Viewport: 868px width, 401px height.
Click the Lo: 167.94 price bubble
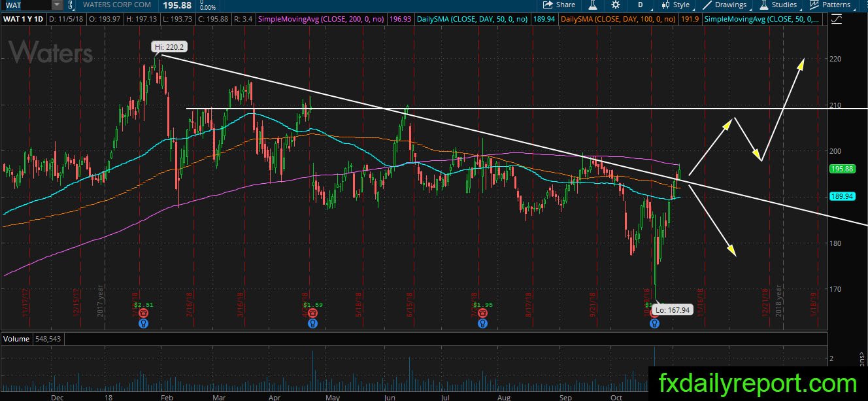673,311
